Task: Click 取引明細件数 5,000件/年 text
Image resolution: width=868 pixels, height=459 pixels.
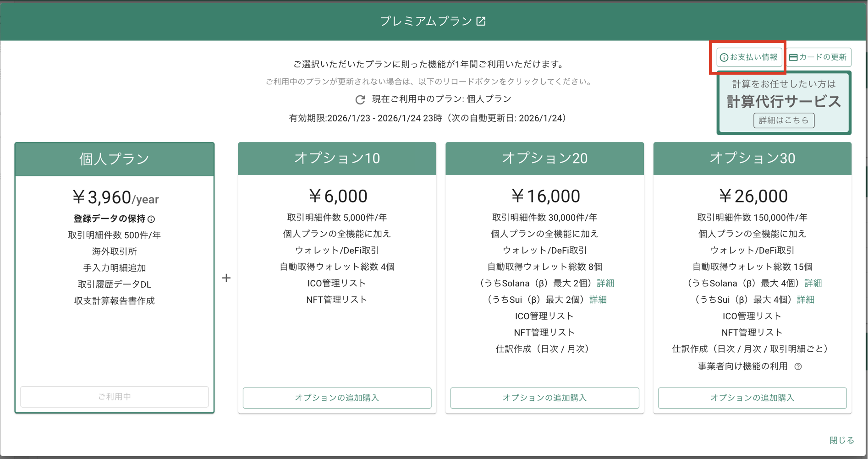Action: tap(337, 218)
